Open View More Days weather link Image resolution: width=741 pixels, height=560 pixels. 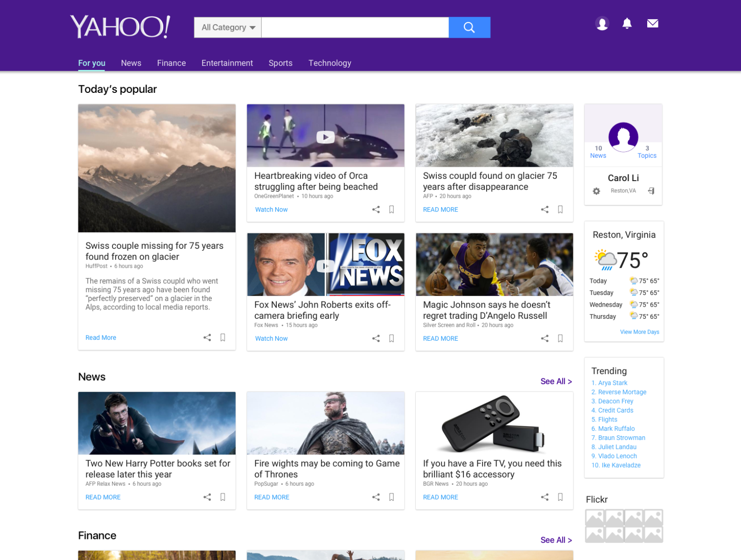click(640, 332)
